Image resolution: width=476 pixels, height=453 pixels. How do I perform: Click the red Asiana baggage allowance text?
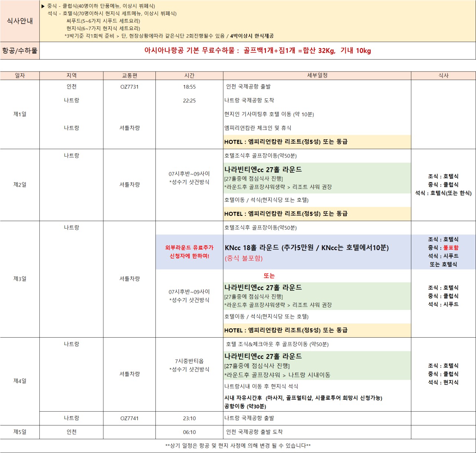click(257, 51)
